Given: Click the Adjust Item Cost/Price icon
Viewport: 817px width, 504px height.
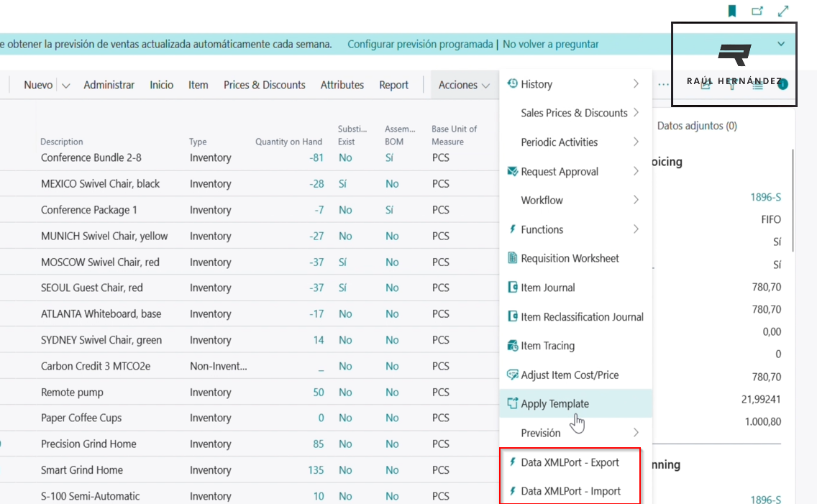Looking at the screenshot, I should click(x=513, y=375).
